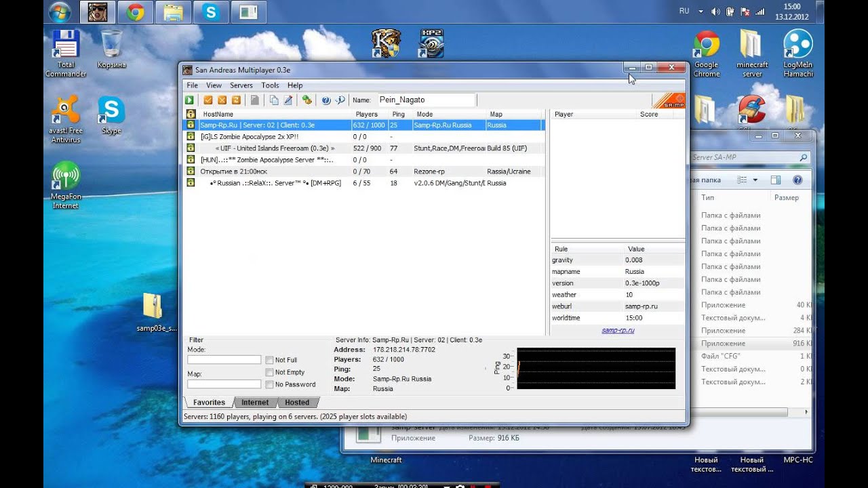
Task: Click the gray Master list page icon
Action: [x=255, y=100]
